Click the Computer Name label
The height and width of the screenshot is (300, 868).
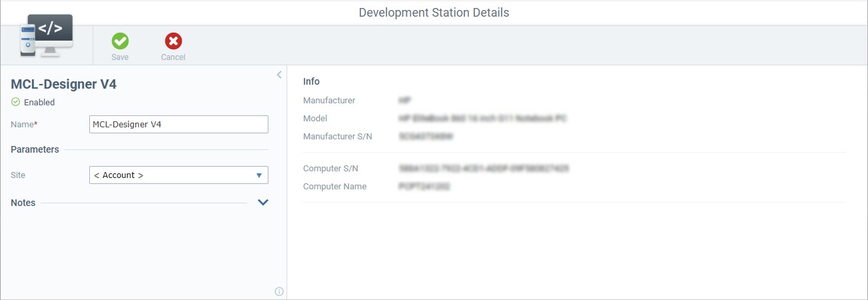[x=335, y=187]
